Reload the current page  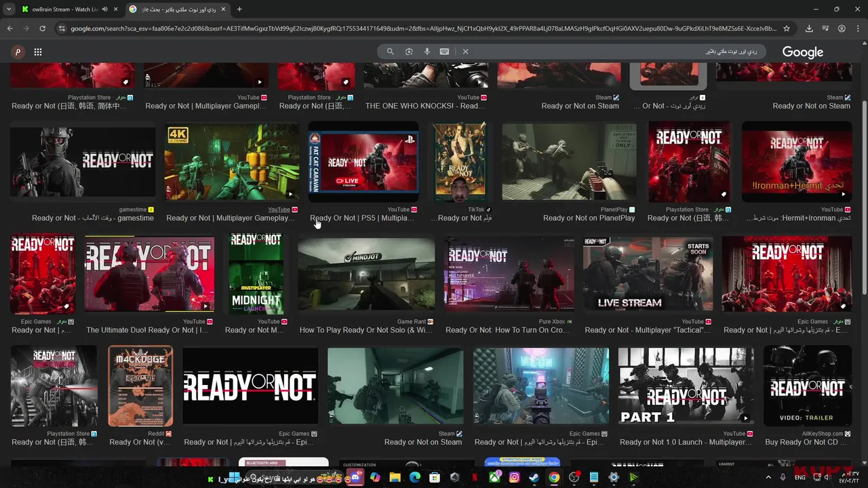[42, 28]
